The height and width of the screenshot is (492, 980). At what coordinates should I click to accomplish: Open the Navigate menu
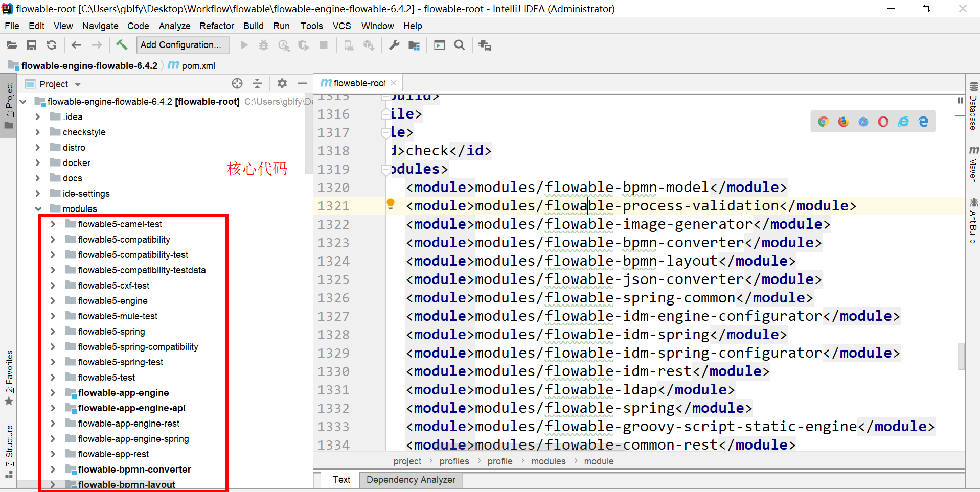[x=100, y=26]
